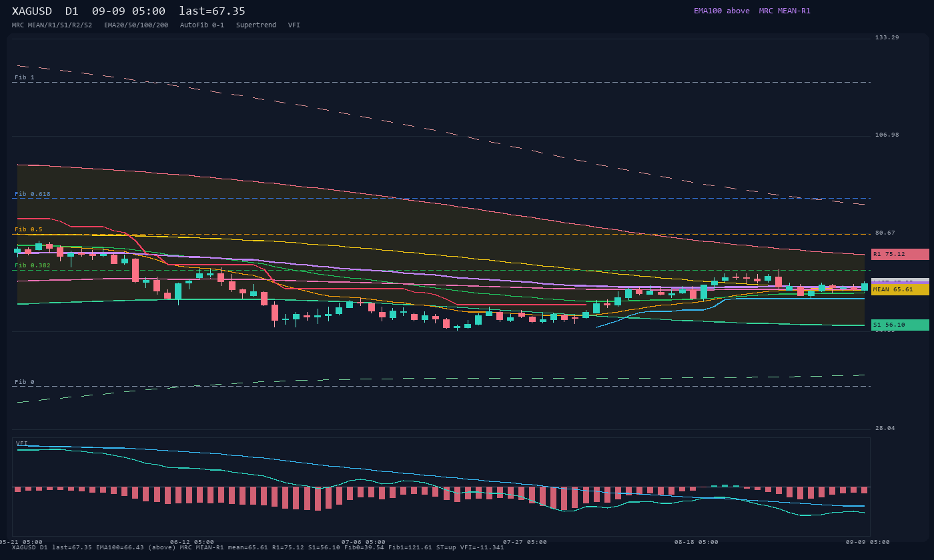Click the MRC MEAN/R1/S1/R2/S2 legend entry
Image resolution: width=934 pixels, height=560 pixels.
click(52, 25)
